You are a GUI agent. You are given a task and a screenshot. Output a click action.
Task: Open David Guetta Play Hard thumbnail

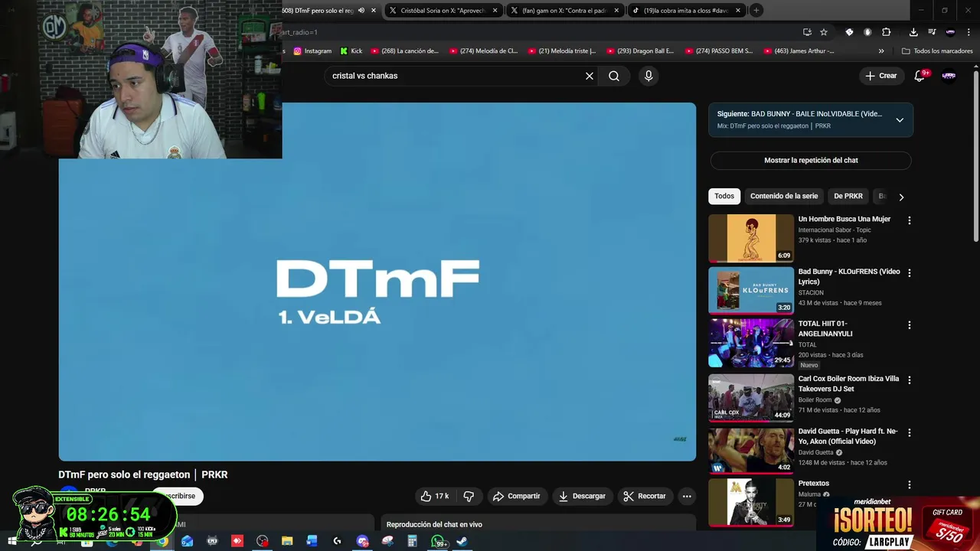click(x=751, y=450)
